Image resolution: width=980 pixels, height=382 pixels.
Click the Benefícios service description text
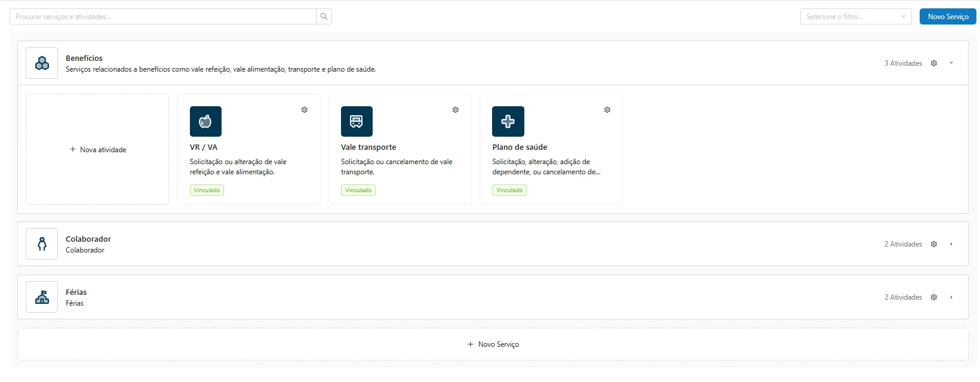pos(221,69)
